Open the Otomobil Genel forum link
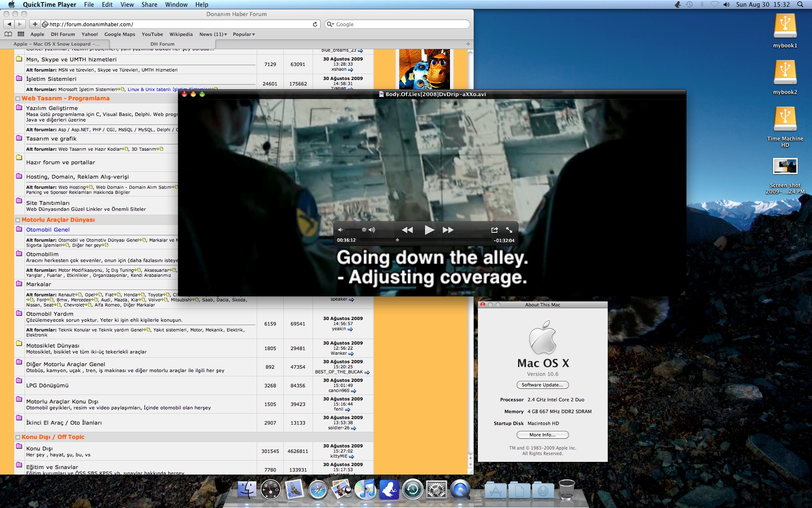Image resolution: width=812 pixels, height=508 pixels. click(x=48, y=230)
